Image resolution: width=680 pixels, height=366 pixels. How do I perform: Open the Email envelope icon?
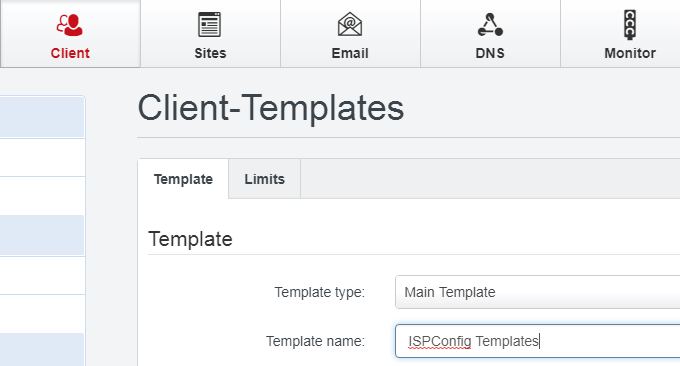coord(350,24)
